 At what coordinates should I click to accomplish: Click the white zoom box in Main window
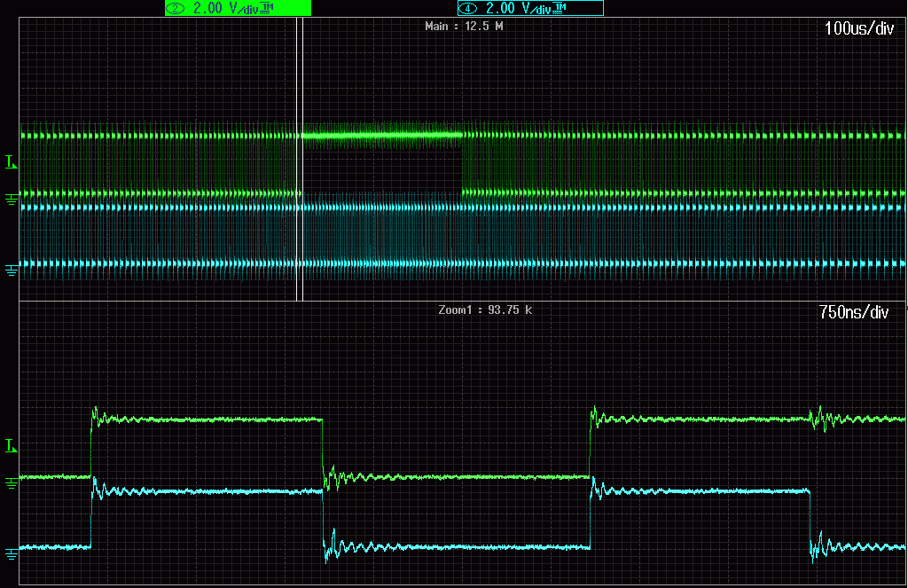[x=300, y=159]
